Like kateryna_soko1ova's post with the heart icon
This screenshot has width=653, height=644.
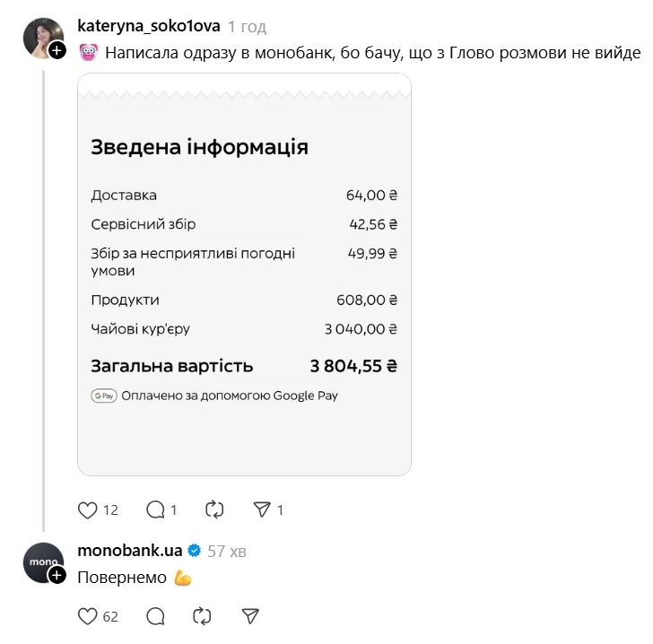coord(87,510)
